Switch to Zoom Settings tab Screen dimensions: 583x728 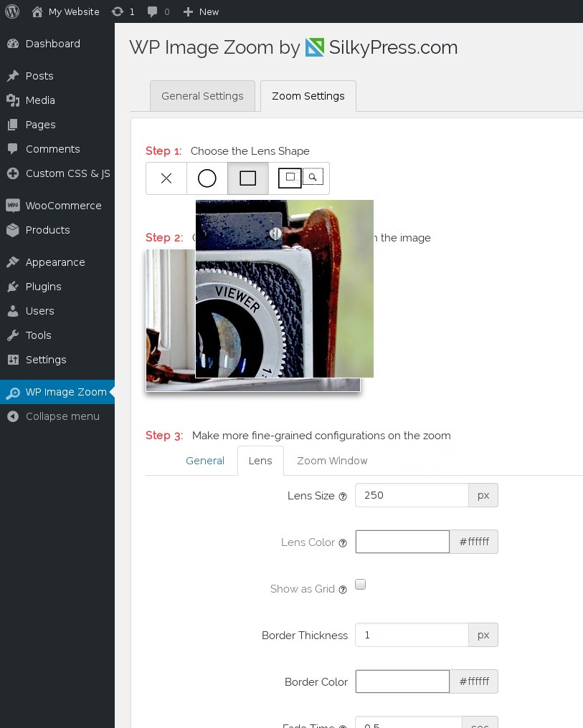pos(308,95)
